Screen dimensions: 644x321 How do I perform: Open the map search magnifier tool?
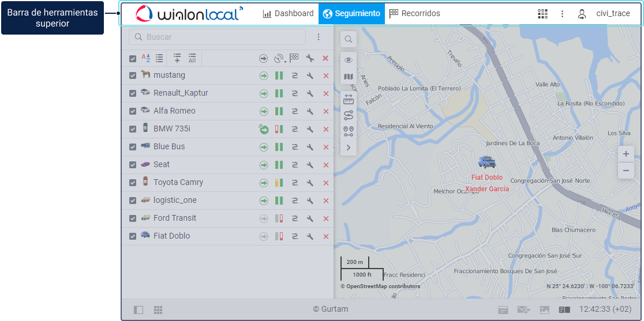349,39
